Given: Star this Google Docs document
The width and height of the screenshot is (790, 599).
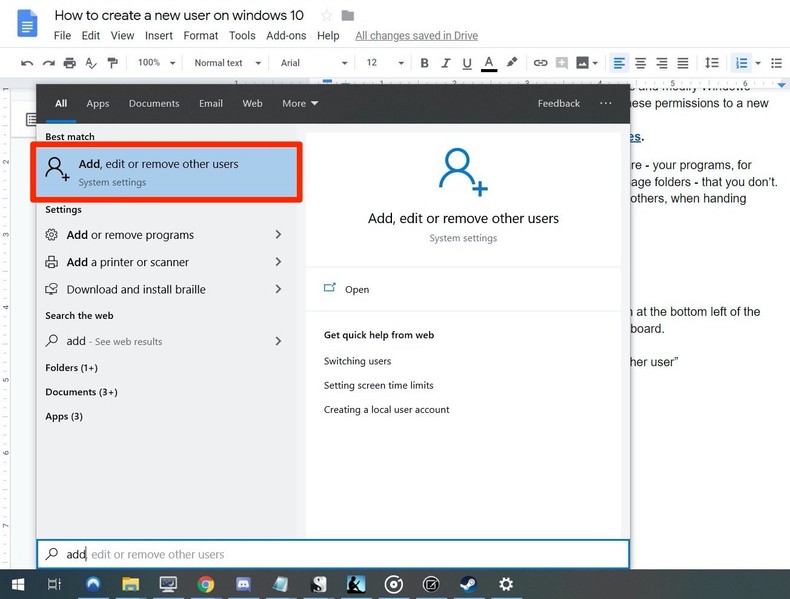Looking at the screenshot, I should pyautogui.click(x=326, y=16).
